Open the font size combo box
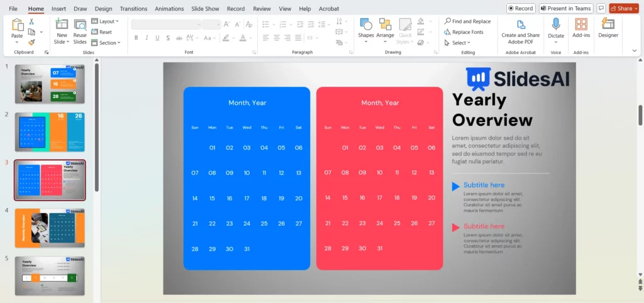 pos(211,25)
